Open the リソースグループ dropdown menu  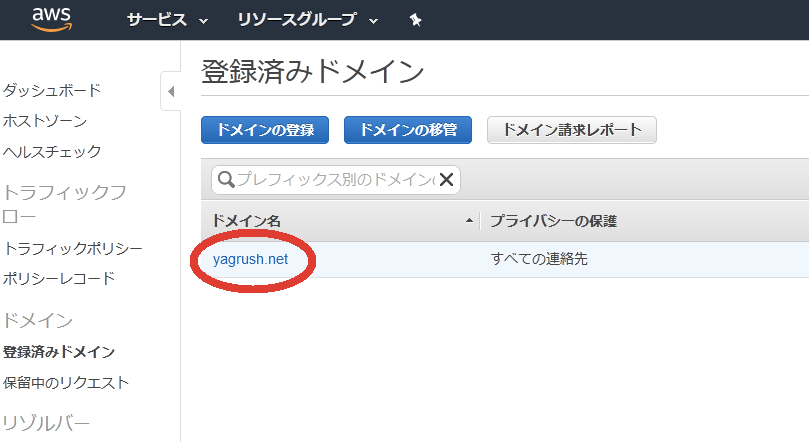pos(308,20)
